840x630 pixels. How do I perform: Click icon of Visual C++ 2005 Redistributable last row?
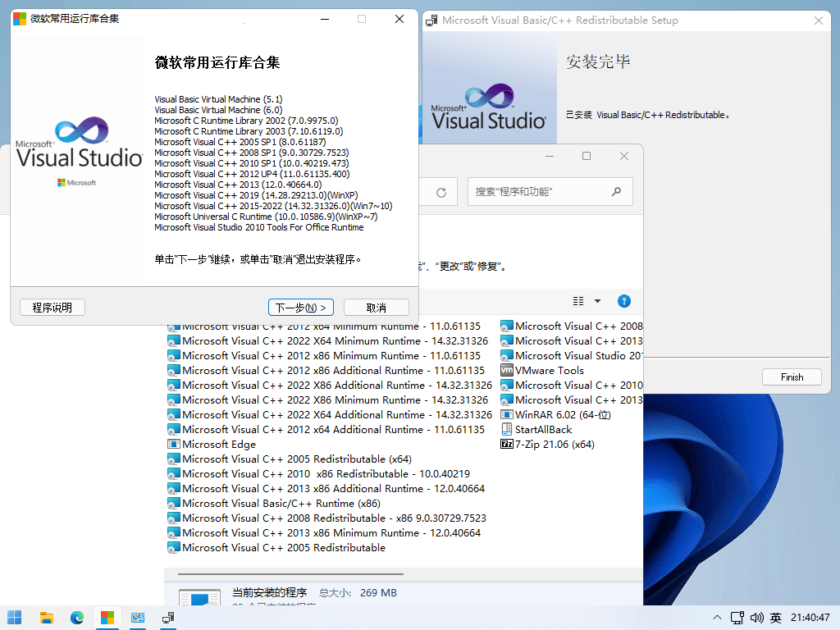pyautogui.click(x=173, y=547)
